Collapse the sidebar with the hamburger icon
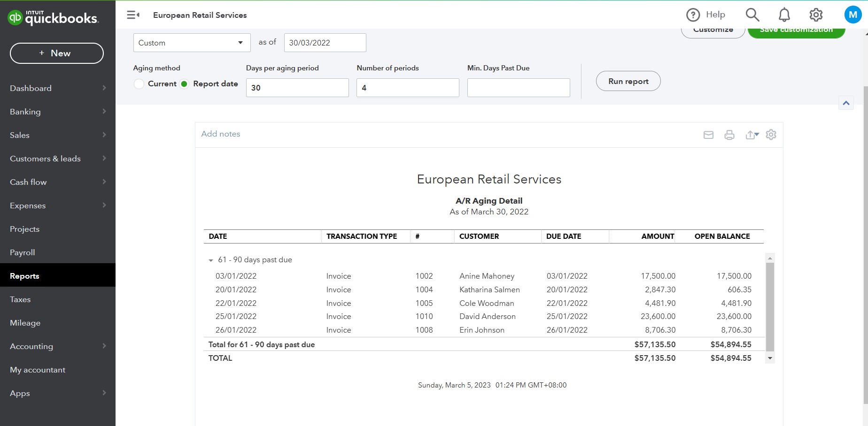 pyautogui.click(x=133, y=15)
